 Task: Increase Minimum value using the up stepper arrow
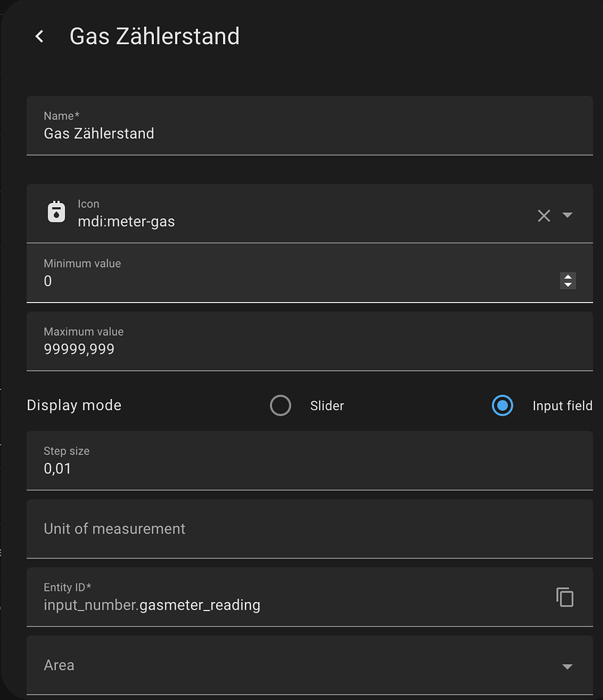(x=567, y=276)
